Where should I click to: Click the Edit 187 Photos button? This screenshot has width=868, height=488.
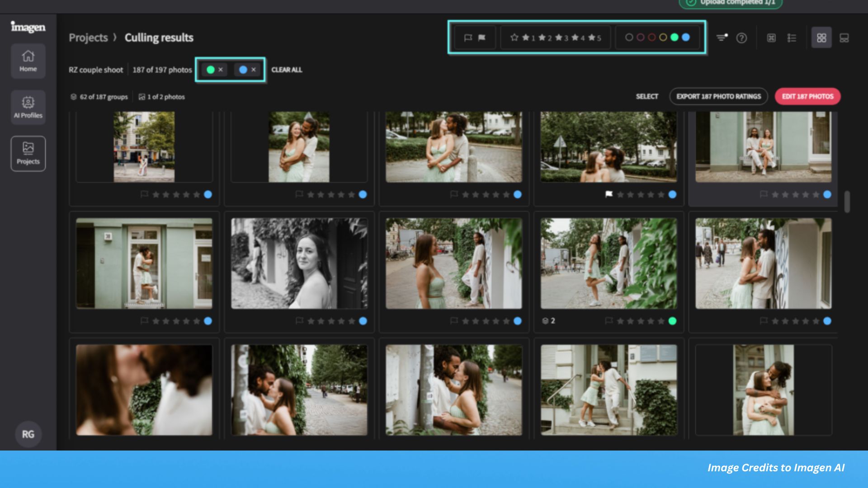click(x=807, y=96)
